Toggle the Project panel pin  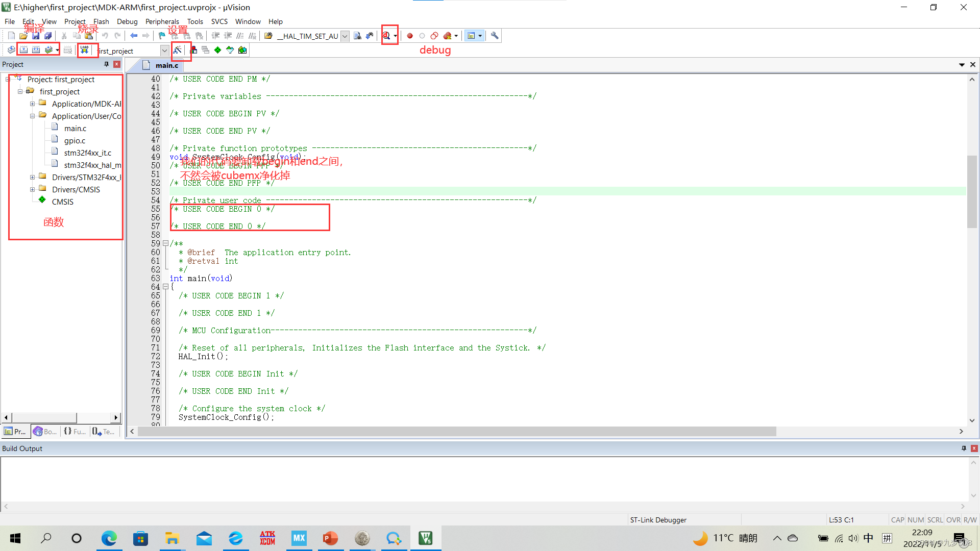pyautogui.click(x=106, y=64)
